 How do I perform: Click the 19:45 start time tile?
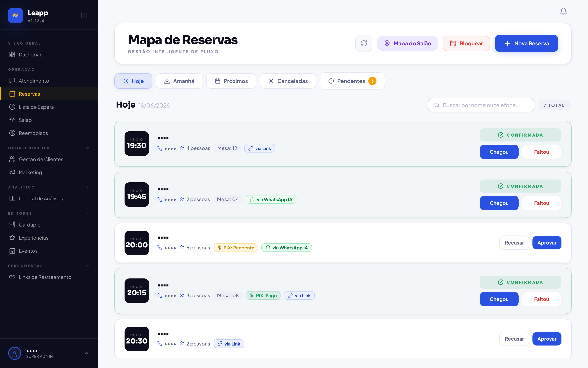tap(137, 195)
